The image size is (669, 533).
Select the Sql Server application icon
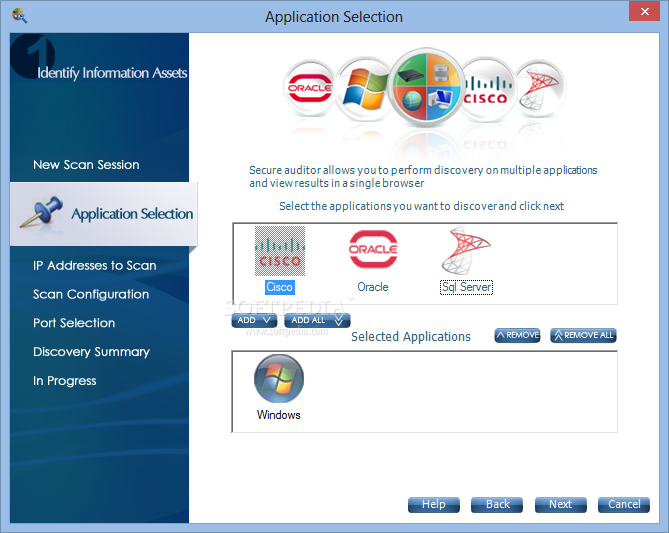click(x=466, y=251)
